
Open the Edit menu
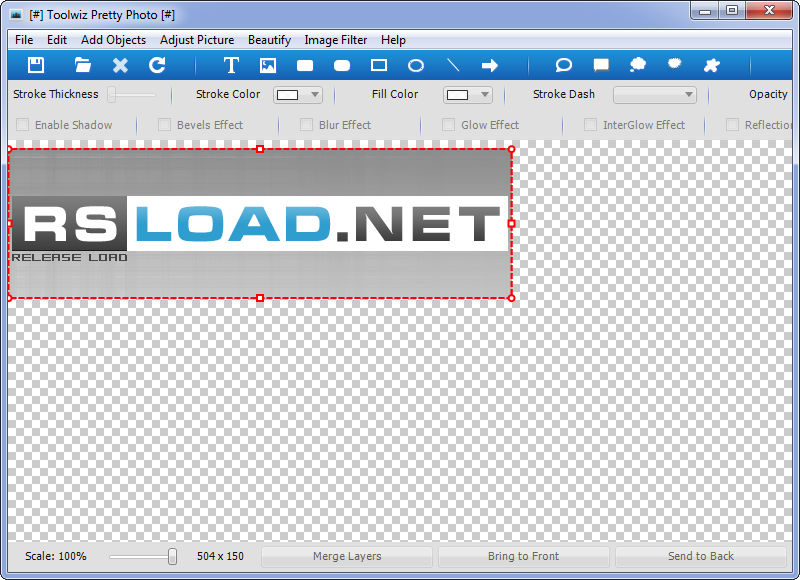(x=57, y=40)
